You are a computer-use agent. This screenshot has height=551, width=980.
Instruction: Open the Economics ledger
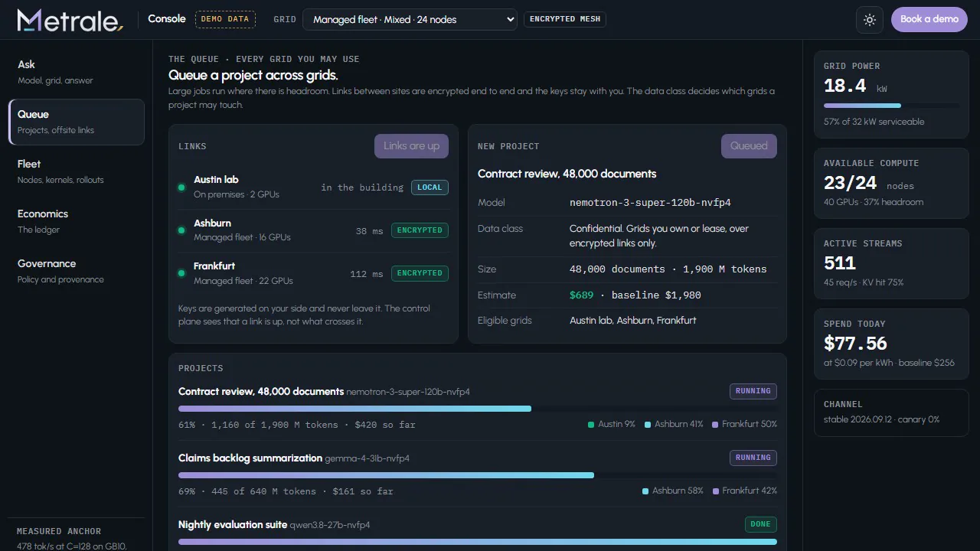(77, 221)
